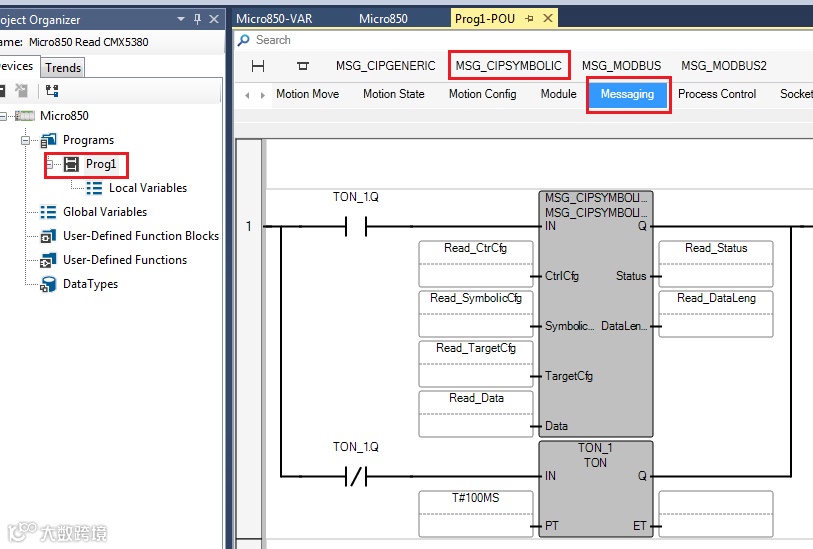Pick the MSG_CIPSYMBOLIC instruction
The width and height of the screenshot is (813, 549).
509,66
